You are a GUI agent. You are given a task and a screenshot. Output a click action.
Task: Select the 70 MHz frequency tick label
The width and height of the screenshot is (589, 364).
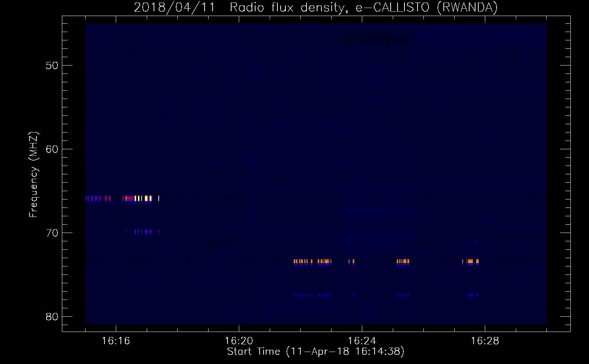point(52,233)
